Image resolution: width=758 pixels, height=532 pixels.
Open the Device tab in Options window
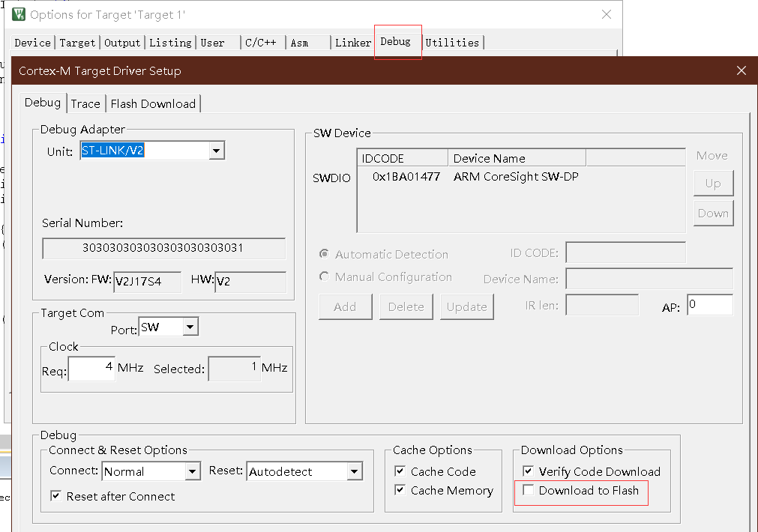33,43
